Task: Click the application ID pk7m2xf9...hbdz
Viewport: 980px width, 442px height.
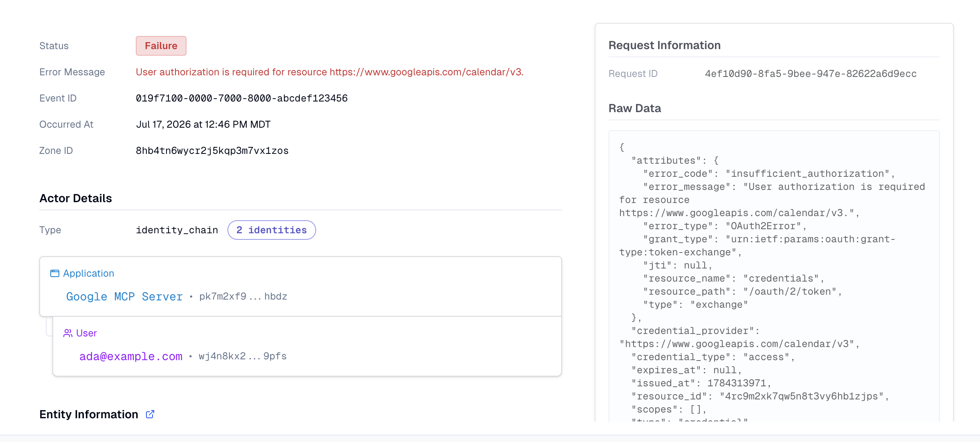Action: (x=243, y=296)
